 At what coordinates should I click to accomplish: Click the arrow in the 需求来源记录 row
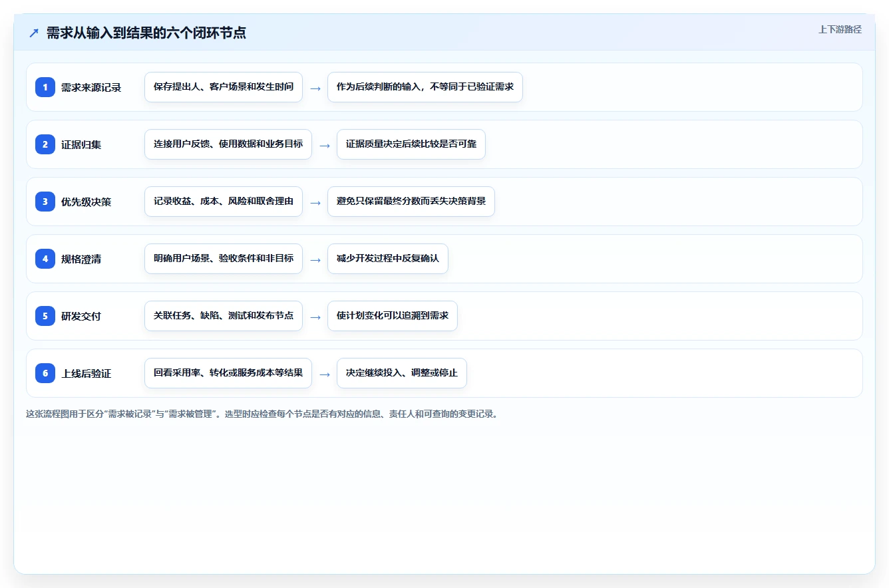coord(315,88)
